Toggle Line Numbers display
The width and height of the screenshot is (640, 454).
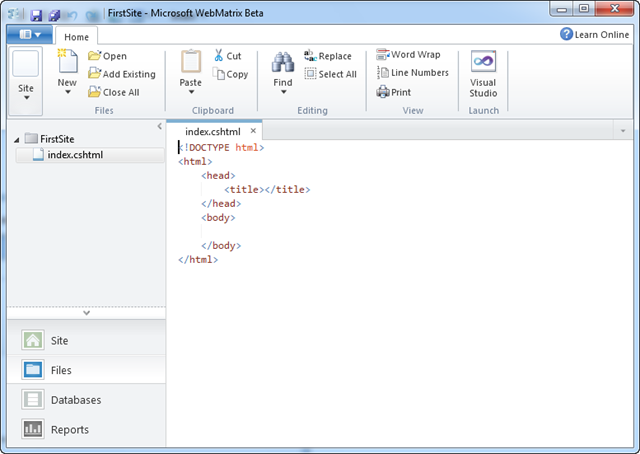[413, 73]
